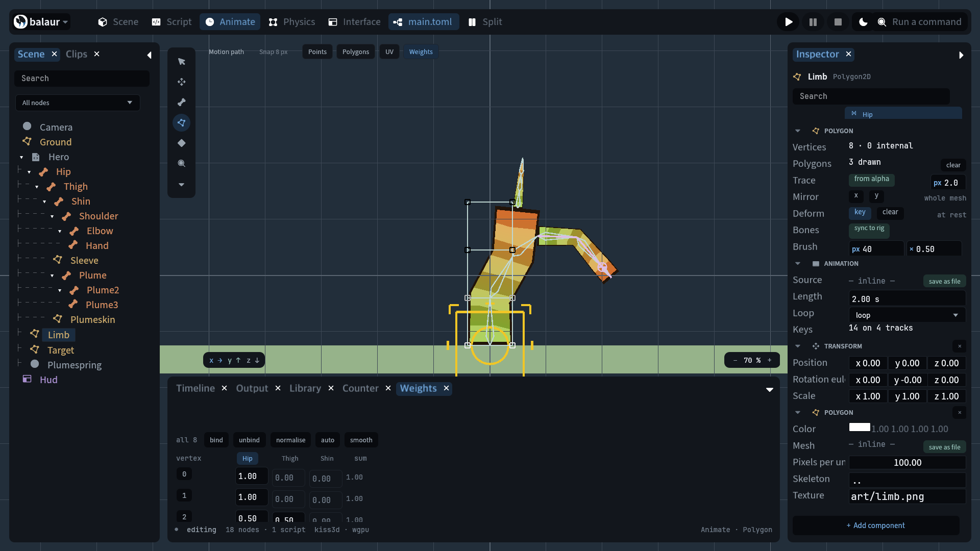Toggle UV view mode
Image resolution: width=980 pixels, height=551 pixels.
point(389,52)
